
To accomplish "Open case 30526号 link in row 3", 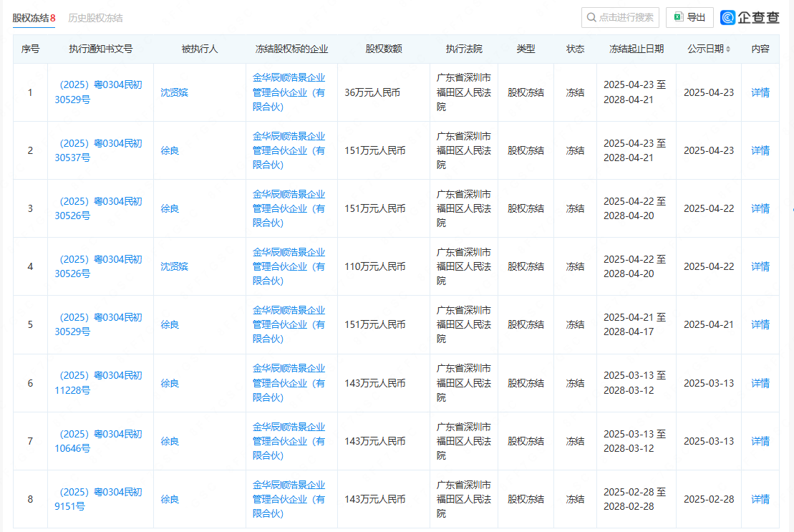I will click(98, 208).
